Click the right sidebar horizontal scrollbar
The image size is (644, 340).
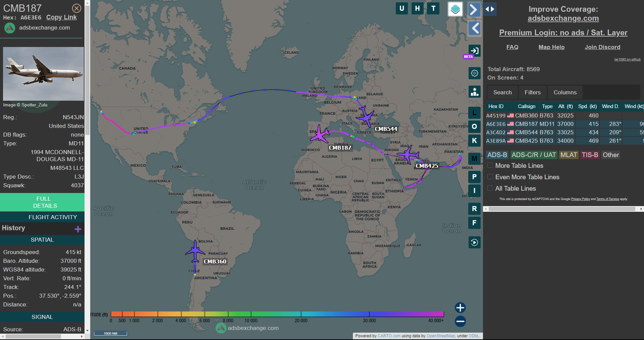(x=562, y=209)
